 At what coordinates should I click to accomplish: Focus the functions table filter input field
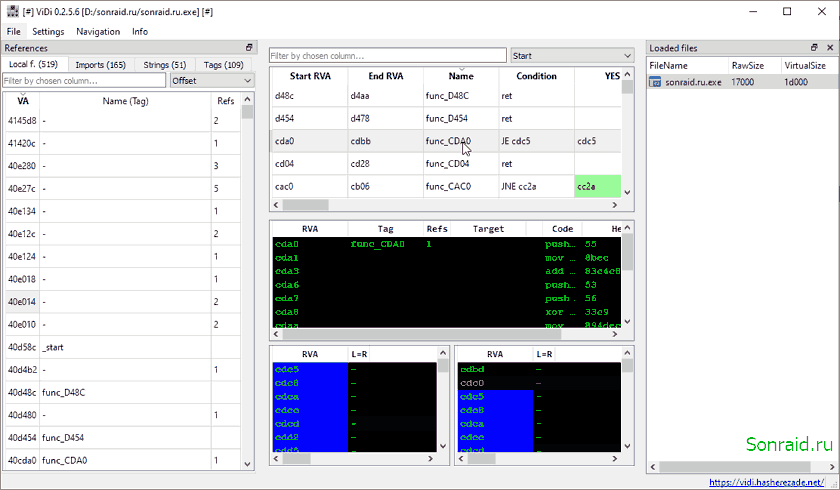click(x=388, y=56)
